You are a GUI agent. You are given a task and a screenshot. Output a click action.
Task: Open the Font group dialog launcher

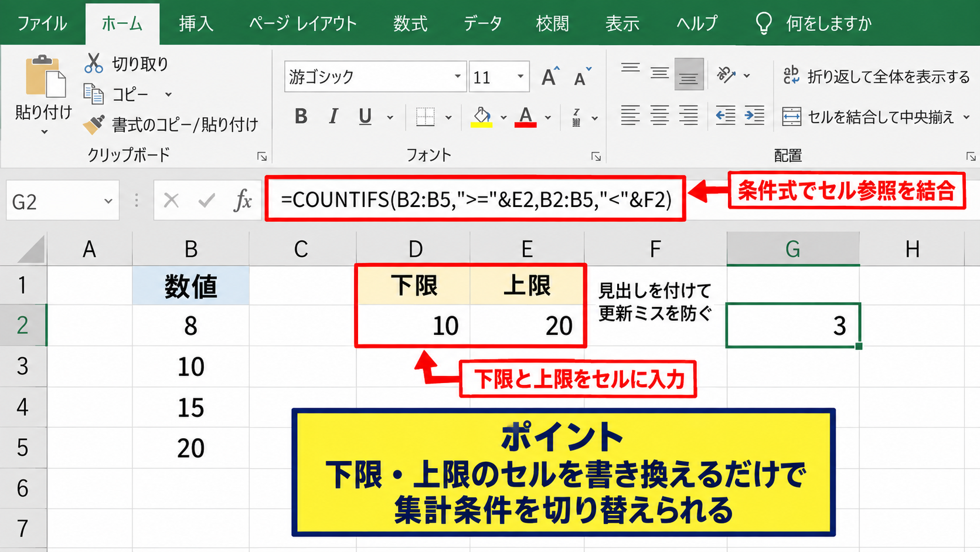click(x=596, y=157)
